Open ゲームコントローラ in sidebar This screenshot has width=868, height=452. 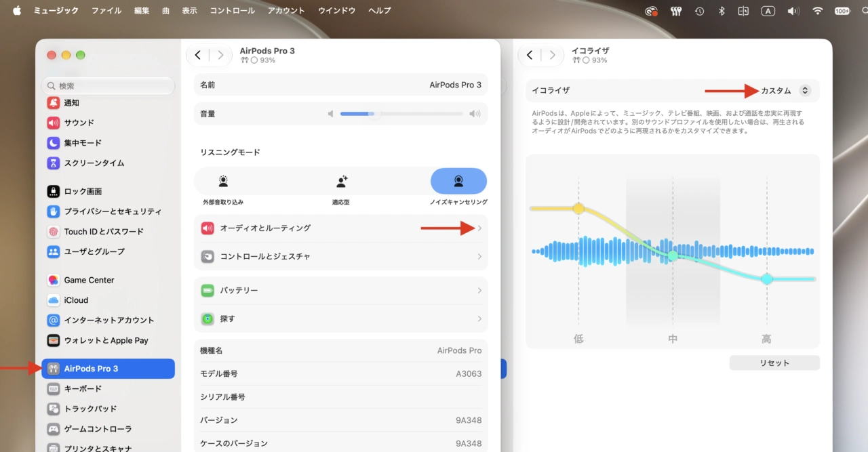[x=108, y=429]
